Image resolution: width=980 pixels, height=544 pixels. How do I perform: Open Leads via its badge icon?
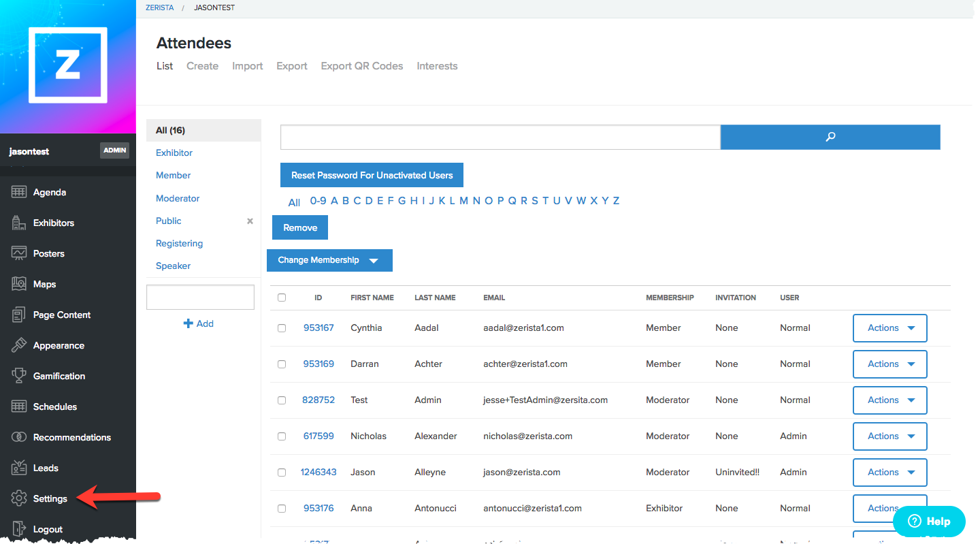click(x=19, y=468)
